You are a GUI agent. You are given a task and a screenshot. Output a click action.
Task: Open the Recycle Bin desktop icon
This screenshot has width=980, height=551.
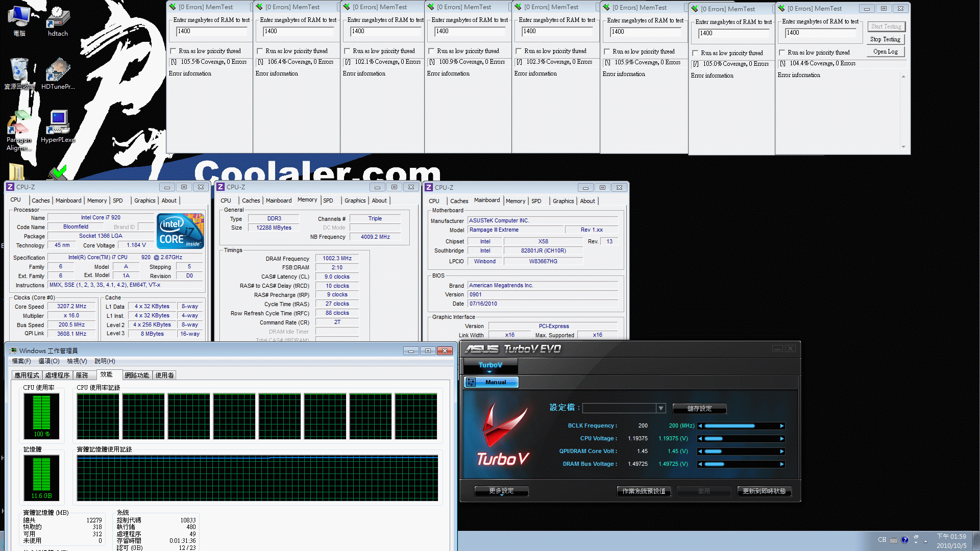(19, 74)
